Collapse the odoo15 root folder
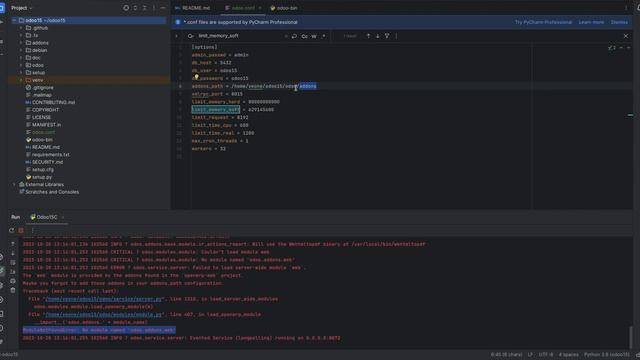This screenshot has width=640, height=360. 15,20
